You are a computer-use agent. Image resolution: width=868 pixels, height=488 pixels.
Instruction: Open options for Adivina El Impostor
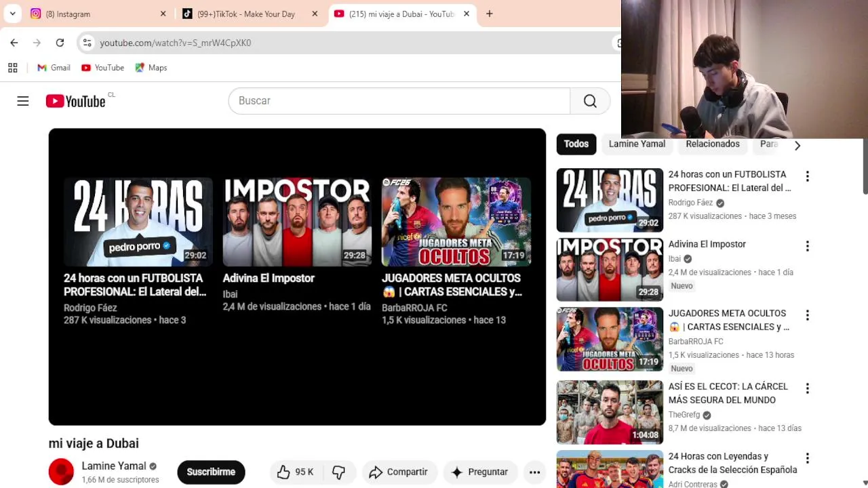click(x=807, y=246)
